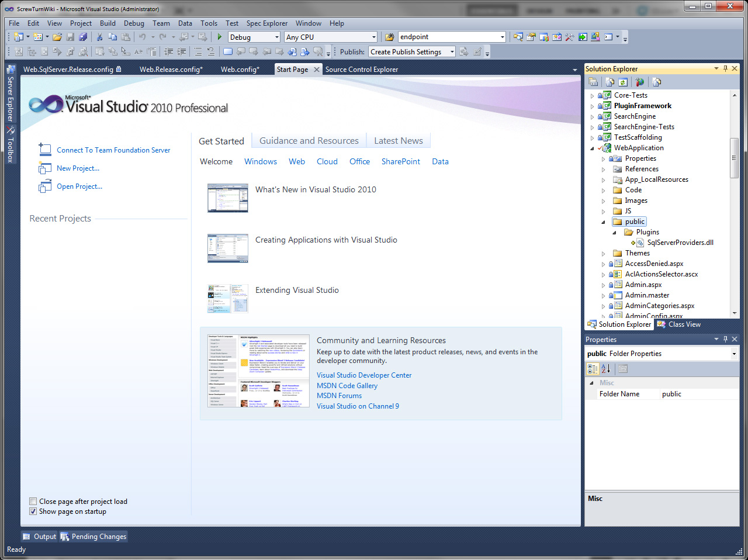Select SqlServerProviders.dll in Solution Explorer
This screenshot has width=748, height=560.
tap(680, 243)
